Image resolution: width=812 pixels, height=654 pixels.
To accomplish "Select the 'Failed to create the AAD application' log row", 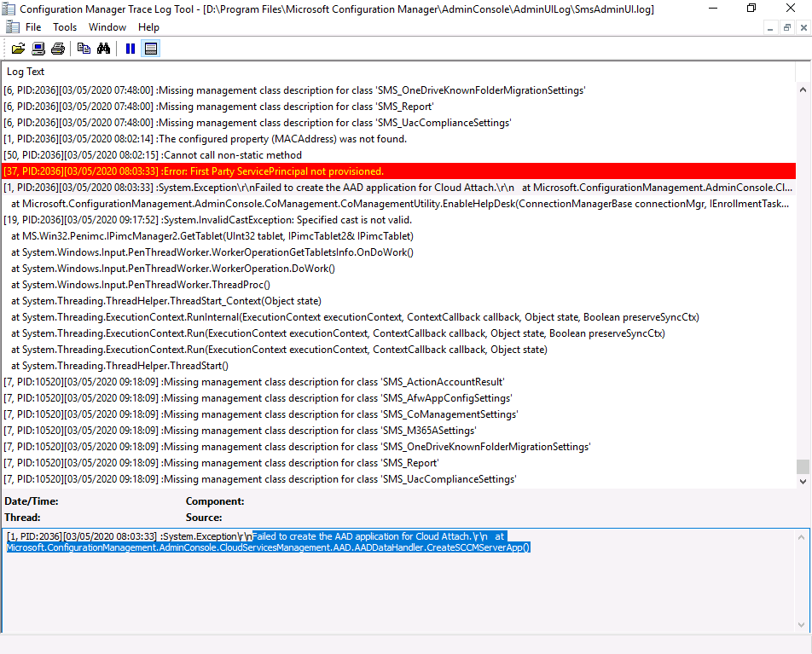I will (x=399, y=188).
